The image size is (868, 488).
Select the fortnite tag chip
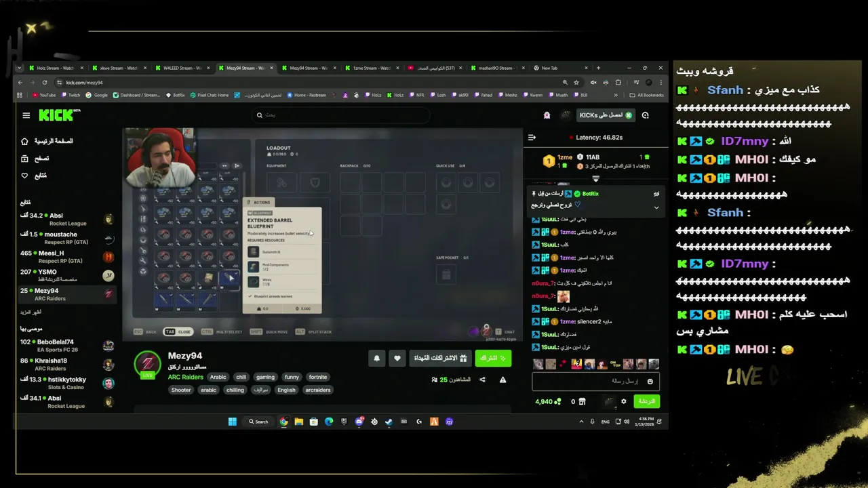coord(318,377)
